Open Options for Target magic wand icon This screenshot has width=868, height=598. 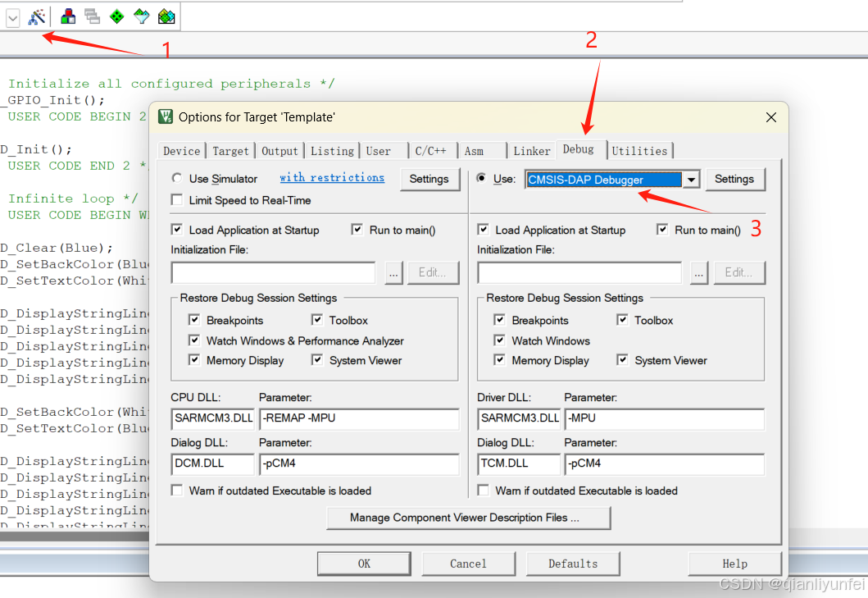tap(37, 16)
